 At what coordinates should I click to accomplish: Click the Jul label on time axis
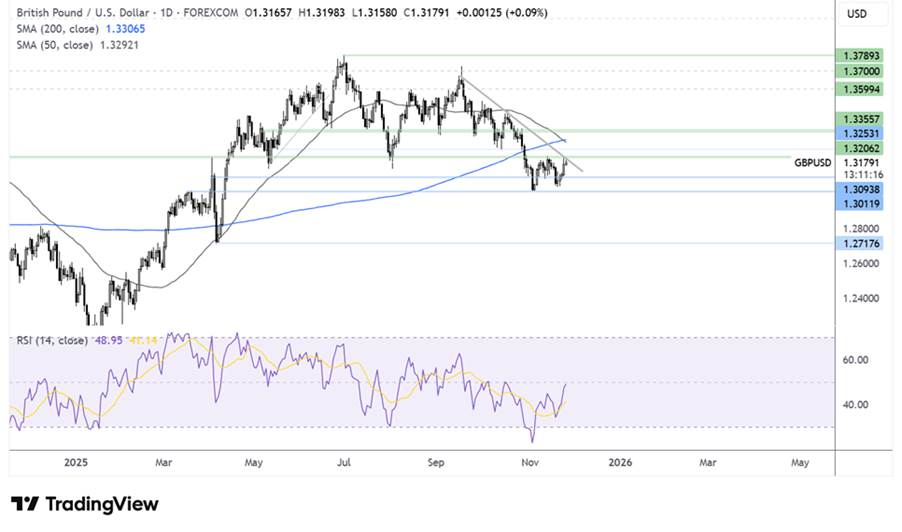345,463
